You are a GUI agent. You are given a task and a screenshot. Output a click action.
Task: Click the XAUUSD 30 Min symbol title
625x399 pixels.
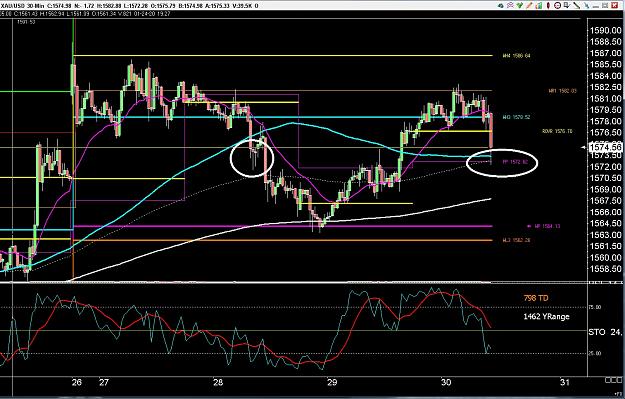tap(22, 6)
